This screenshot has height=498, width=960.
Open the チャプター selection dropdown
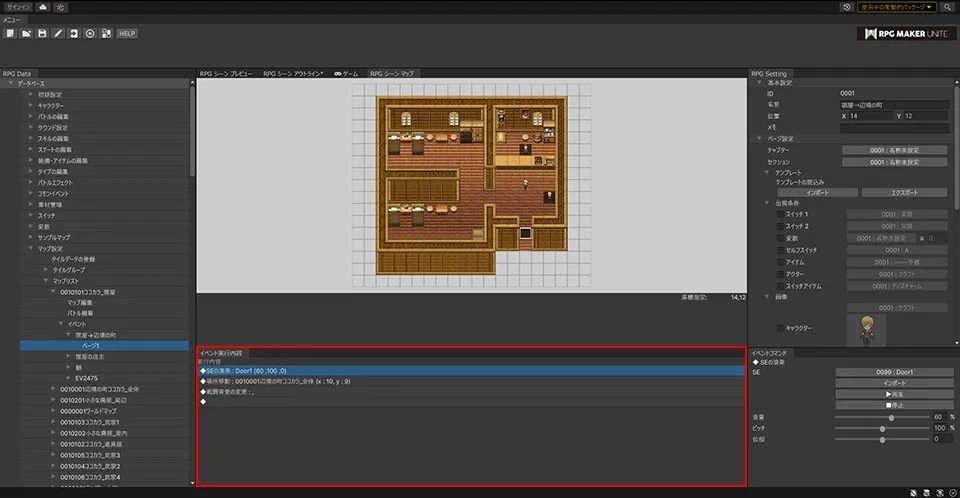pyautogui.click(x=894, y=150)
